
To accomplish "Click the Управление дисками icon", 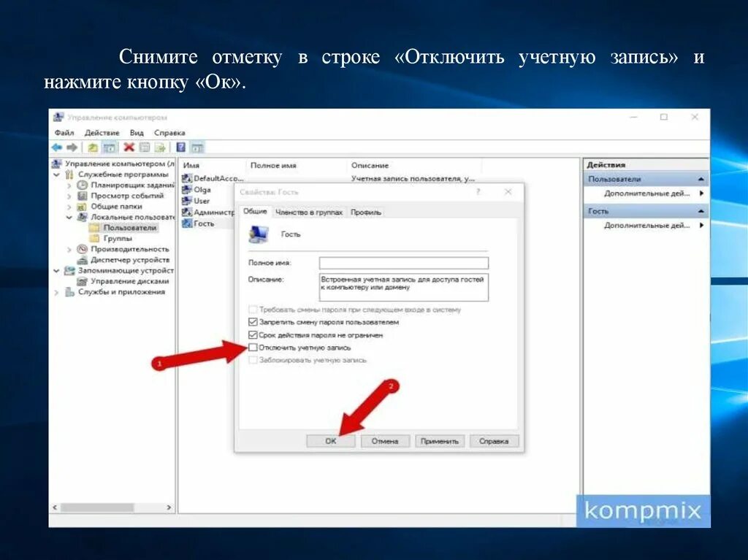I will [83, 281].
